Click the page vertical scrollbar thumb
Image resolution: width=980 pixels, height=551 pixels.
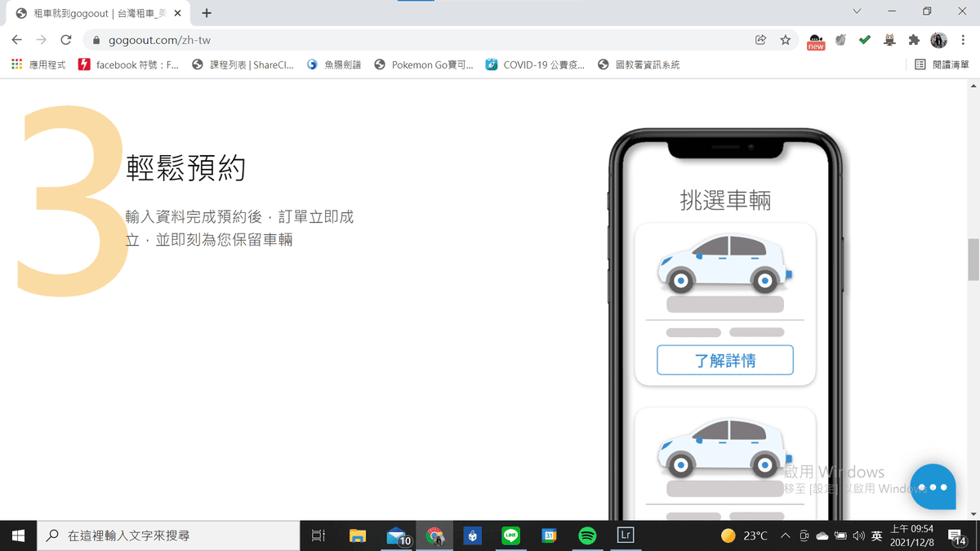pyautogui.click(x=973, y=260)
